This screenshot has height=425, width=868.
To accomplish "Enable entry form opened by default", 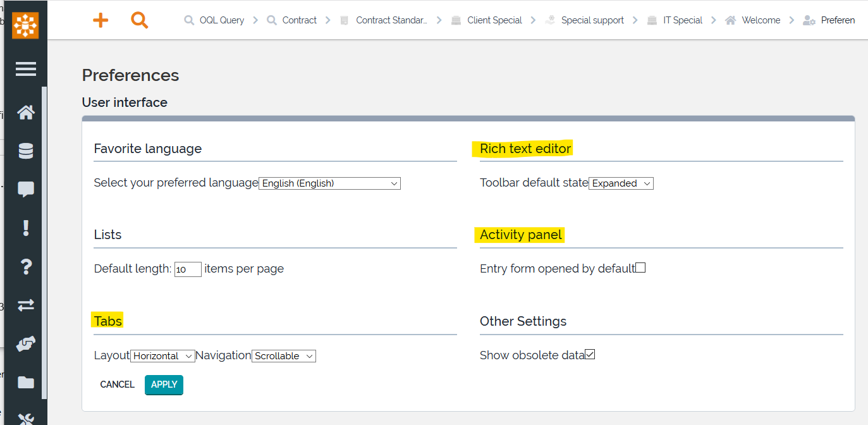I will [x=640, y=268].
